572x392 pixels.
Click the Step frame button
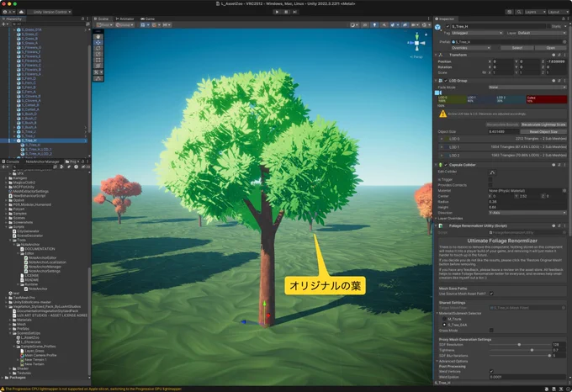coord(294,12)
